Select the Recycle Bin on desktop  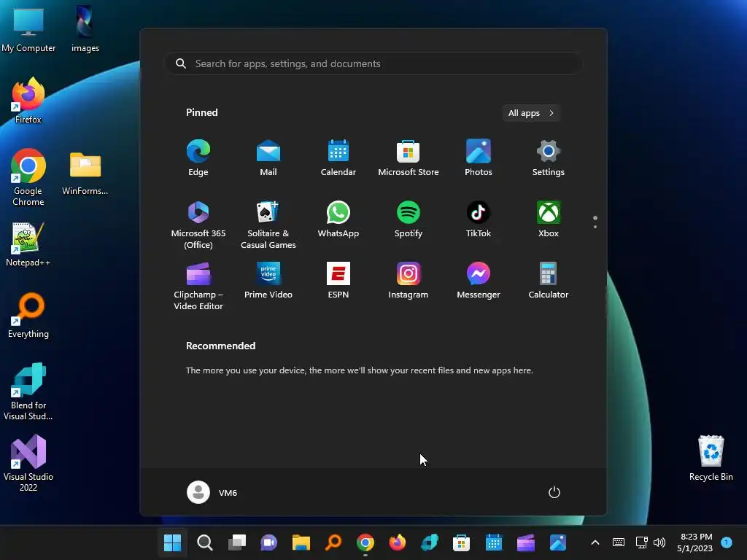click(711, 458)
